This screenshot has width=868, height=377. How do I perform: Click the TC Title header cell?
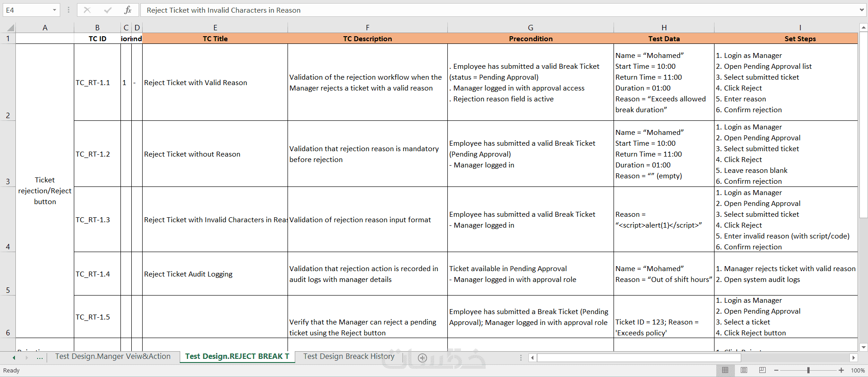(x=215, y=38)
